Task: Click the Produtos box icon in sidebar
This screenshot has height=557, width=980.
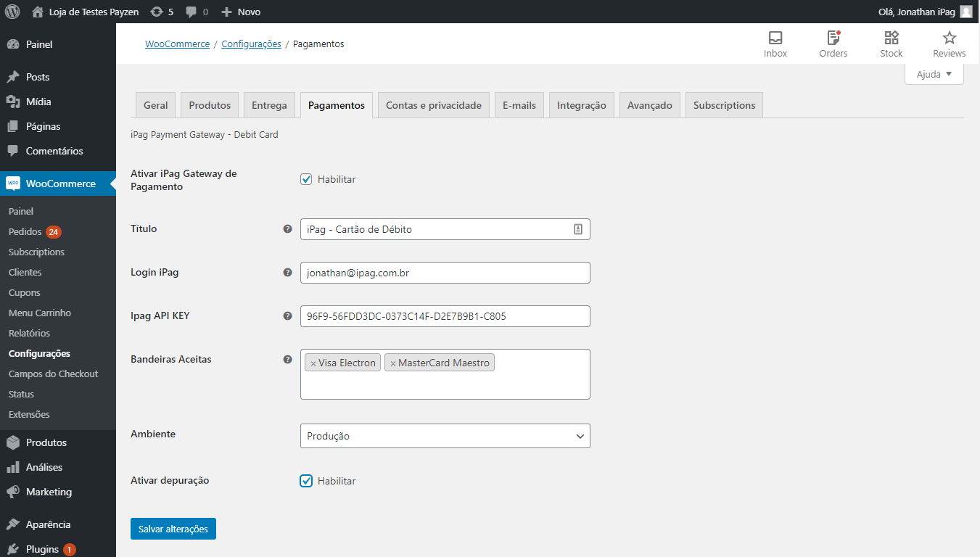Action: click(13, 442)
